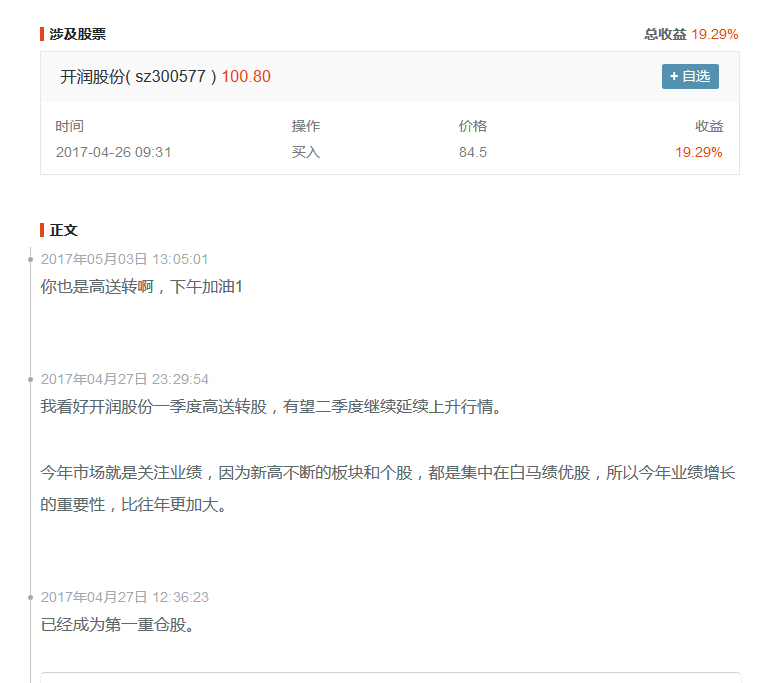Click the 价格 column header
The width and height of the screenshot is (773, 683).
pyautogui.click(x=473, y=126)
